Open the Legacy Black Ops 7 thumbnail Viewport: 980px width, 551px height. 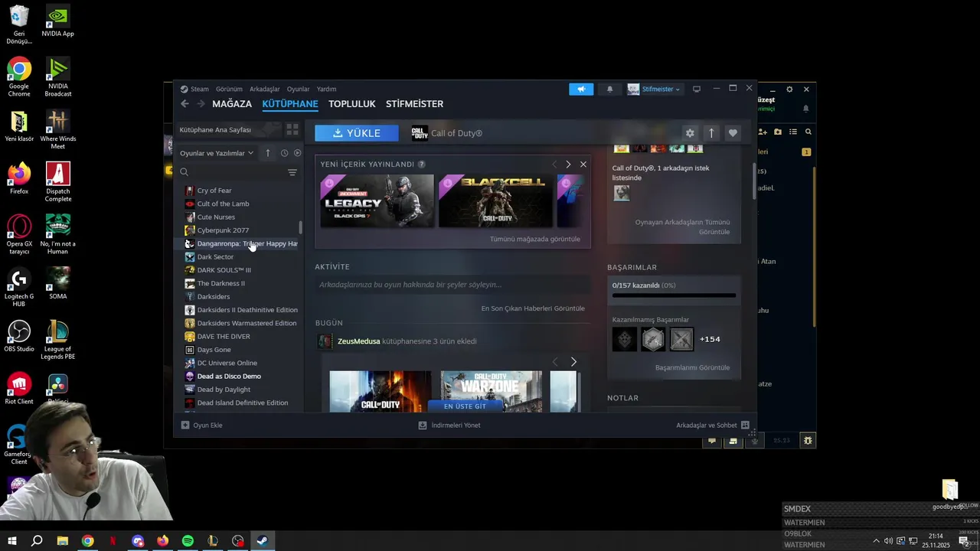click(x=377, y=201)
